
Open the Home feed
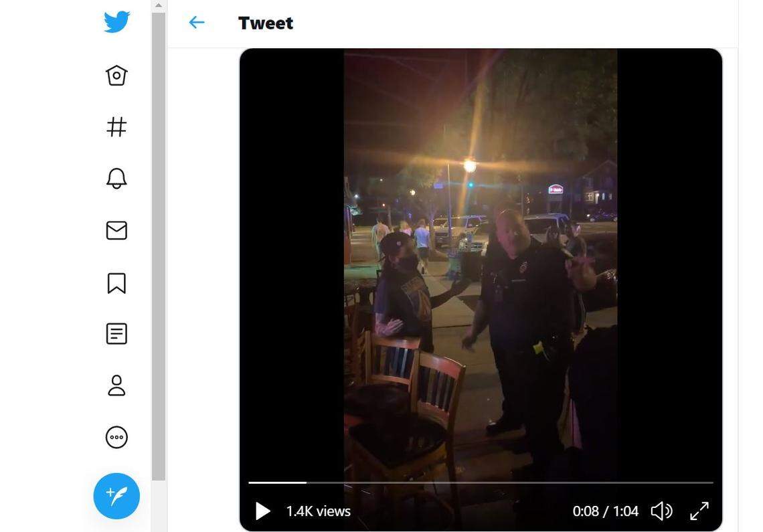pyautogui.click(x=116, y=75)
